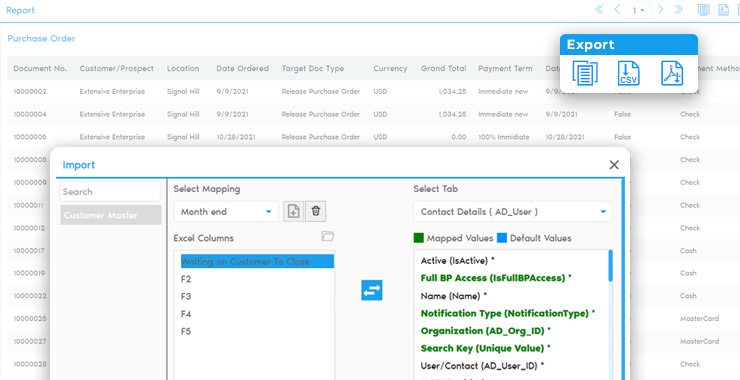Go to next report page
This screenshot has height=380, width=740.
point(661,9)
